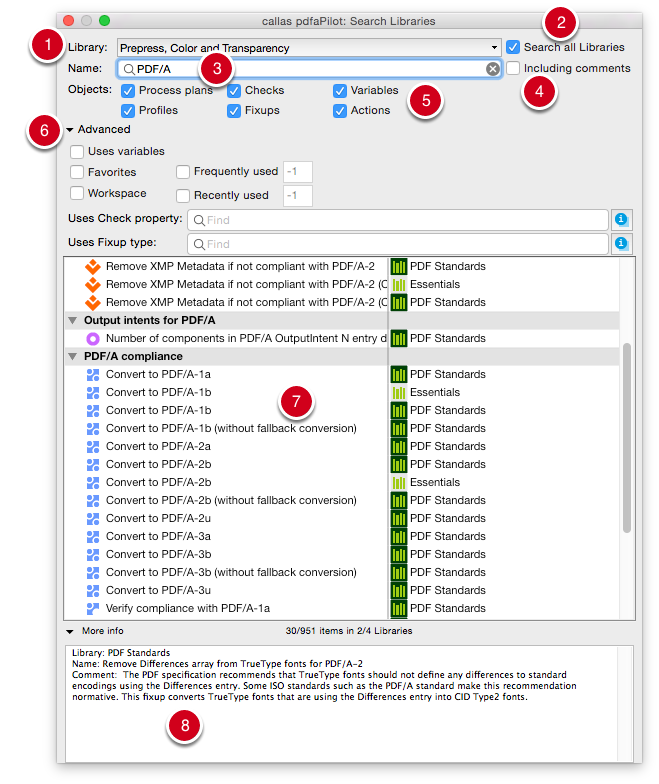Select Convert to PDF/A-3u profile
This screenshot has height=784, width=659.
342,590
